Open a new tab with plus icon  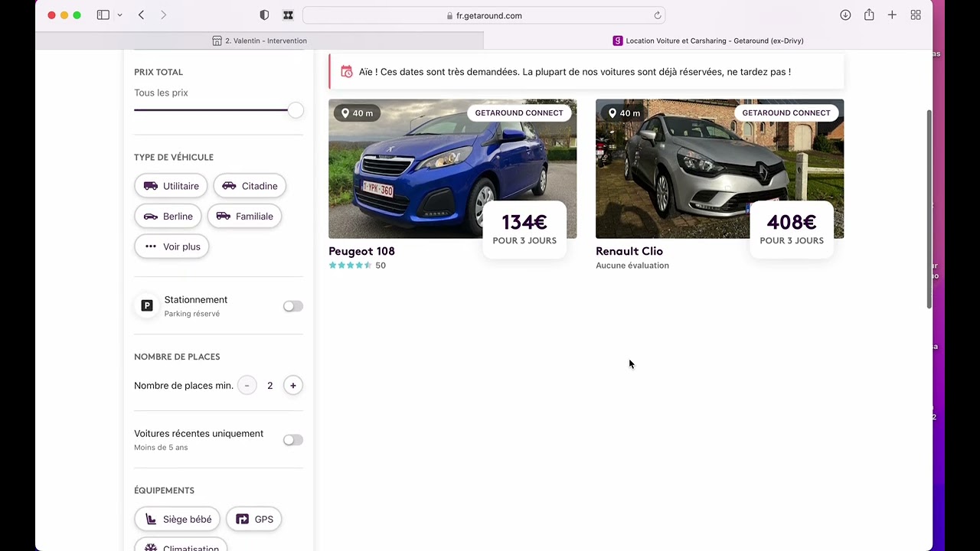point(892,15)
